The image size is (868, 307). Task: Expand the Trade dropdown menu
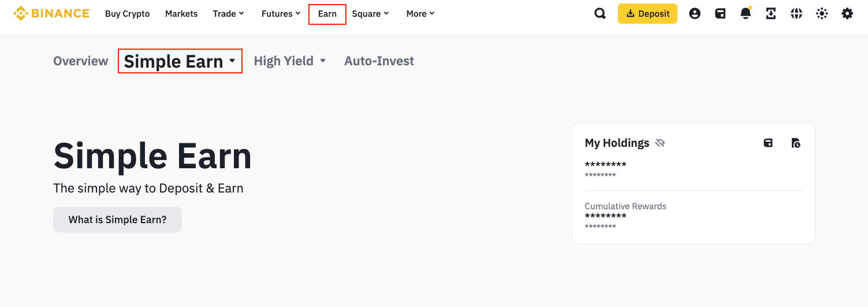(229, 14)
